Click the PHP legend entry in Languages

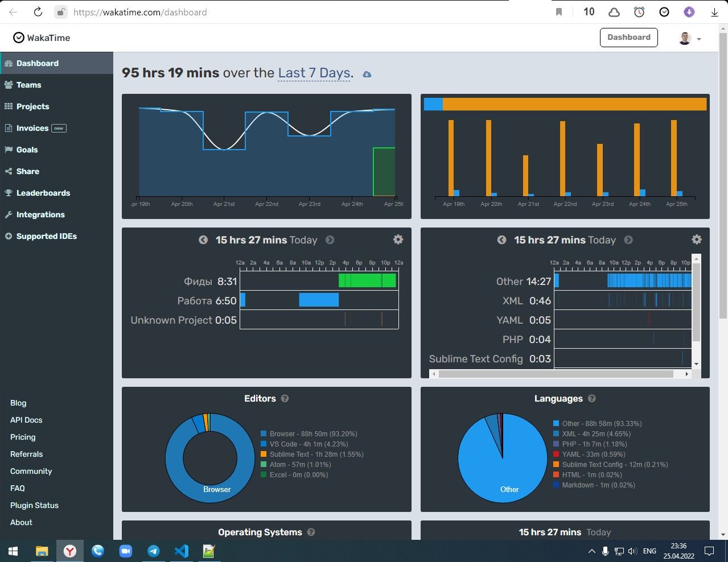[x=590, y=444]
